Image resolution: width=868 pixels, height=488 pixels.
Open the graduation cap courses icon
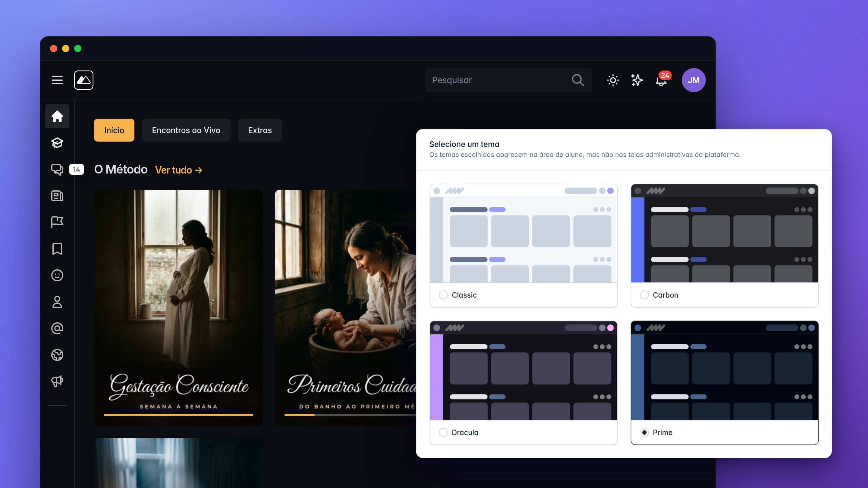pyautogui.click(x=57, y=143)
